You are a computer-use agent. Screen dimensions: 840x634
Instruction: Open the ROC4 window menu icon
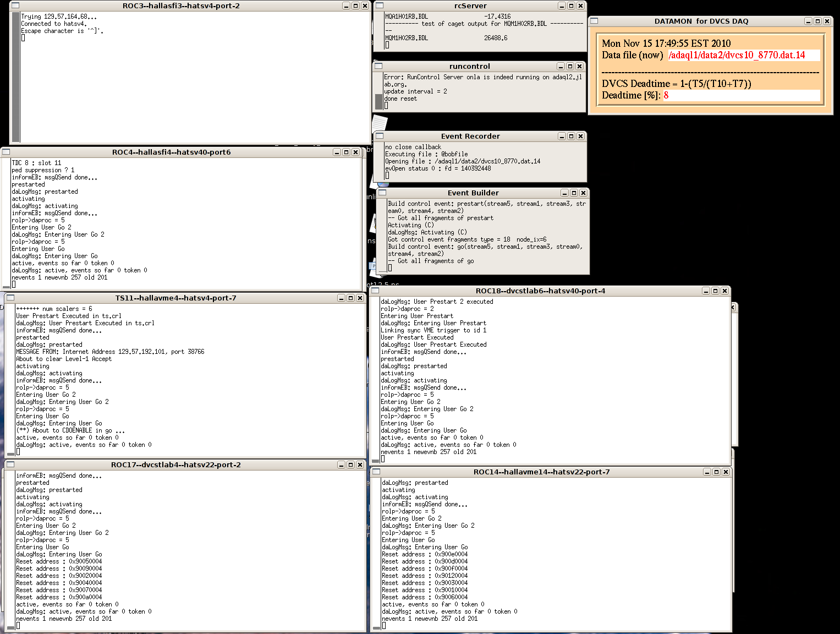click(6, 152)
